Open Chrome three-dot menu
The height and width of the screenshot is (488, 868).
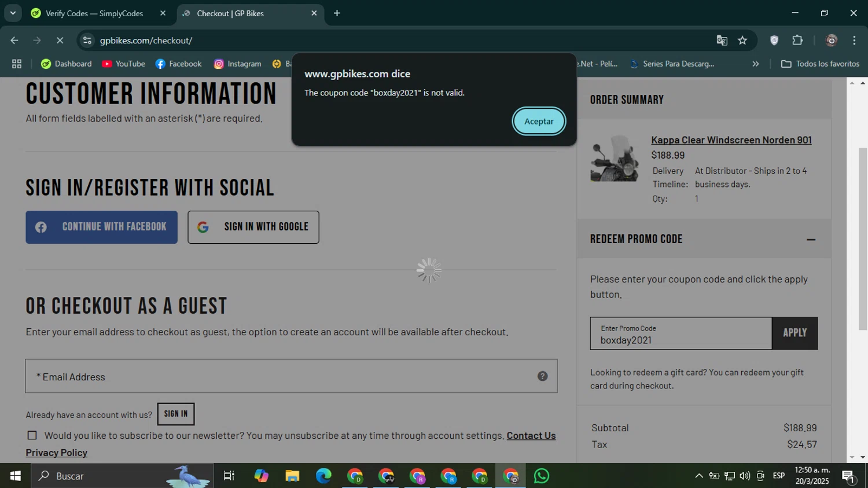(854, 41)
